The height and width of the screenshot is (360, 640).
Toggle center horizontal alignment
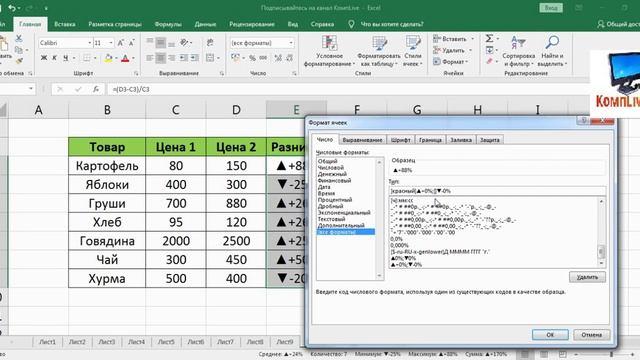(161, 58)
